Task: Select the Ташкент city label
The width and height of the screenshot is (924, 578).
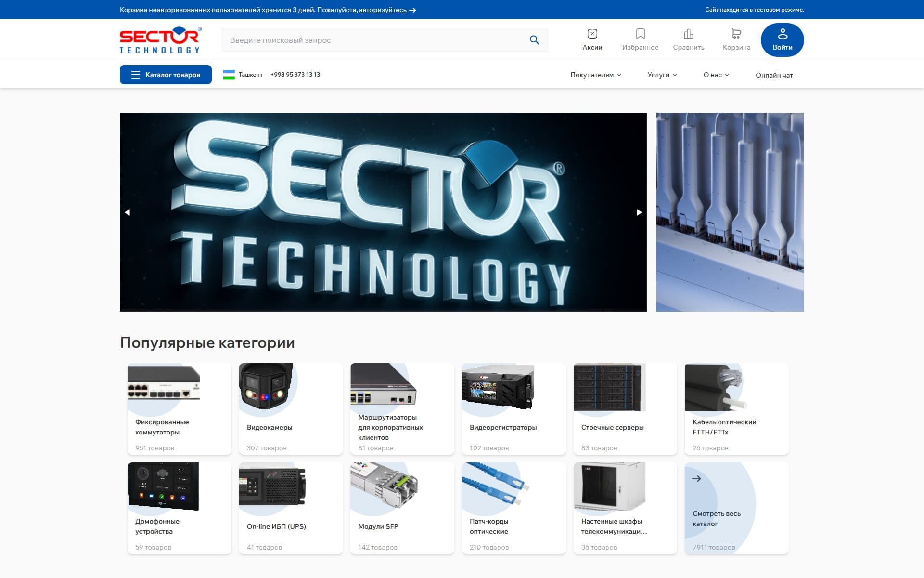Action: [251, 75]
